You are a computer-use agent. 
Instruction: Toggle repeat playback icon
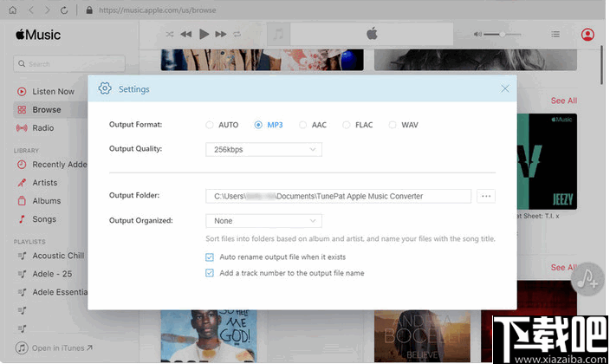coord(237,35)
